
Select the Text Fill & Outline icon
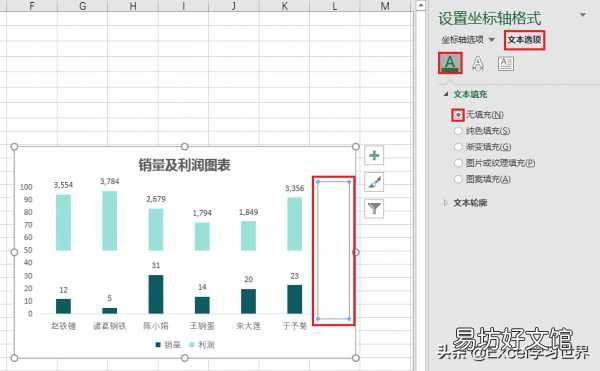[x=450, y=63]
